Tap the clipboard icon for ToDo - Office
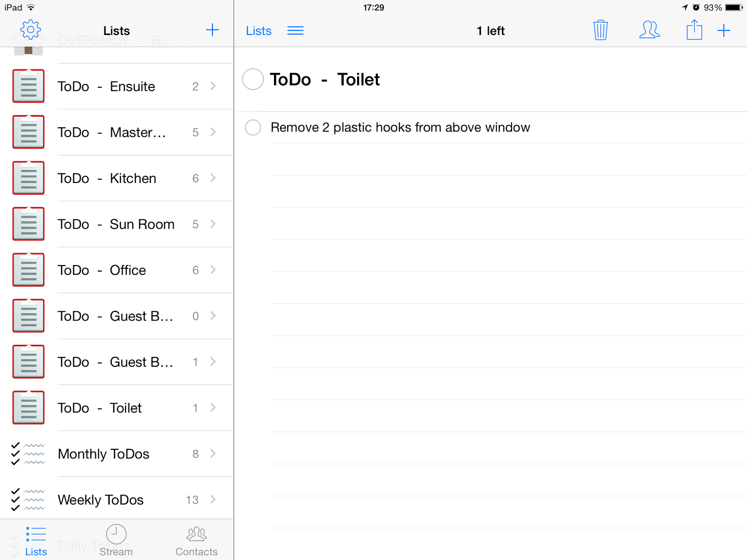This screenshot has height=560, width=747. (x=28, y=270)
